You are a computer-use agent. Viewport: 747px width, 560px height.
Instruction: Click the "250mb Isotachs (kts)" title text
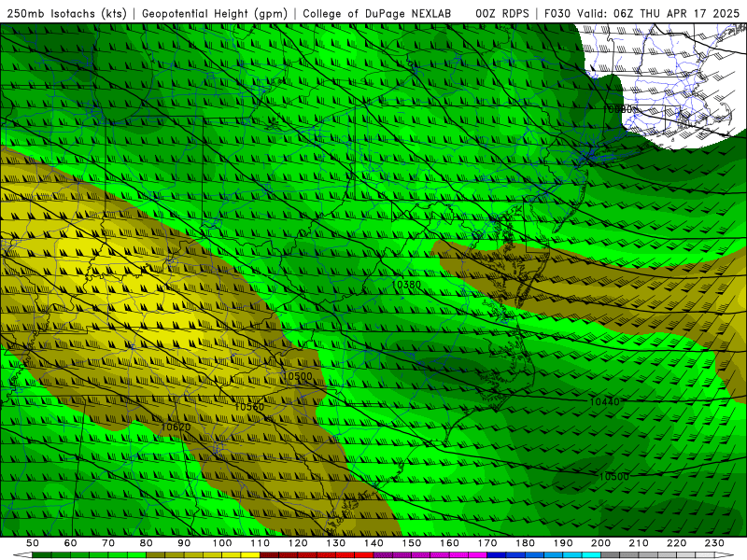pyautogui.click(x=67, y=14)
